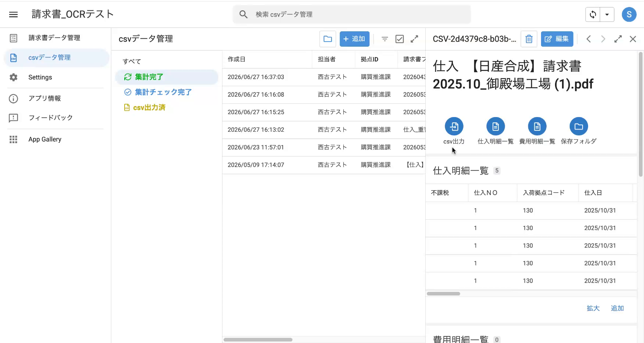Click the 仕入明細一覧 action icon
Image resolution: width=644 pixels, height=343 pixels.
pos(495,127)
